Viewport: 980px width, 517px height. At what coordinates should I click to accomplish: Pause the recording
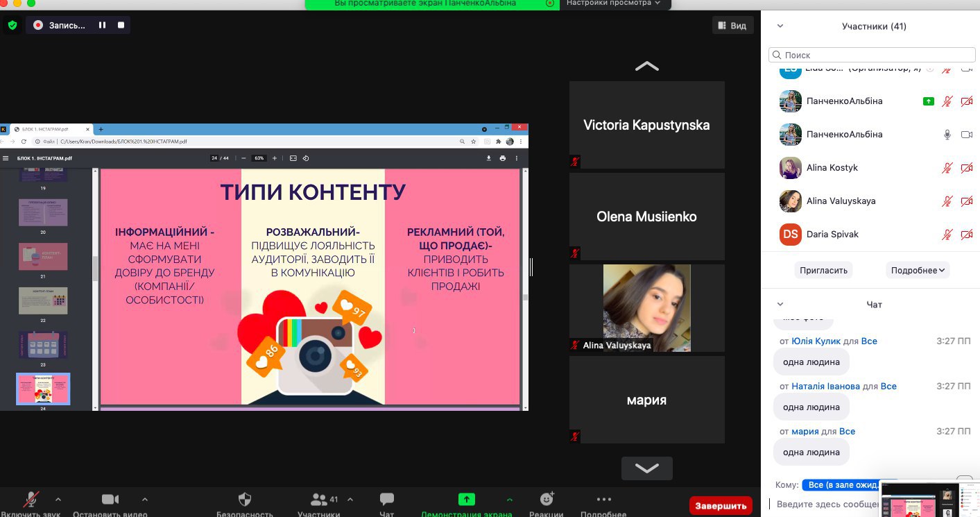(x=102, y=26)
